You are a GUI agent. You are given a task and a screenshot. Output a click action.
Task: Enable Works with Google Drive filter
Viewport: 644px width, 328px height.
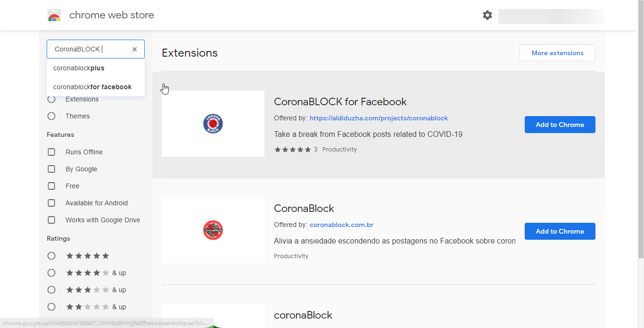pyautogui.click(x=51, y=220)
